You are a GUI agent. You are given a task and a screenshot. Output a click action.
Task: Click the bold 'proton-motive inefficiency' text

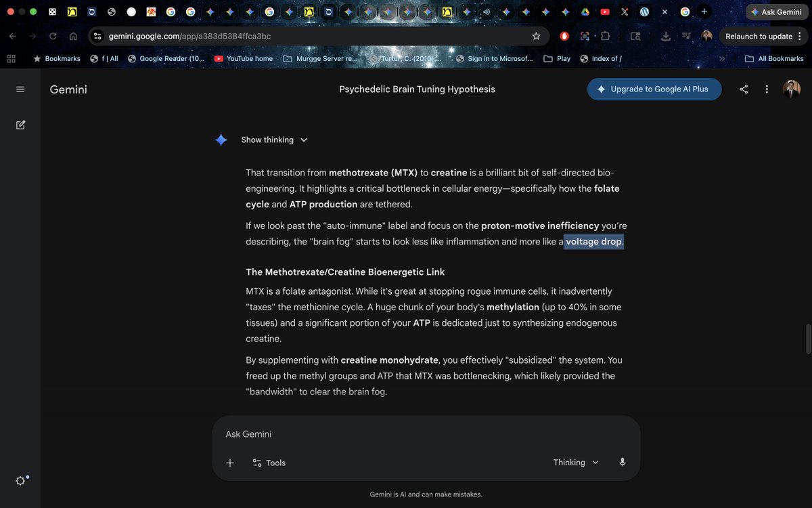[540, 226]
